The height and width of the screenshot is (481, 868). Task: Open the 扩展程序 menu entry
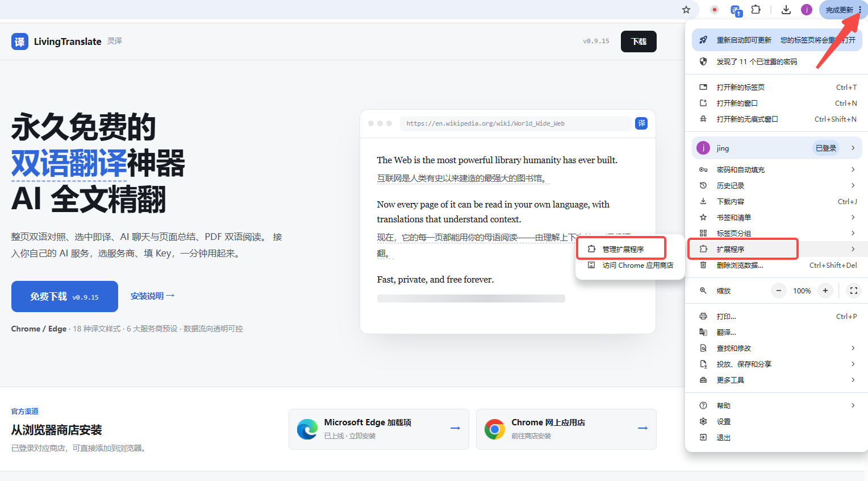coord(777,249)
